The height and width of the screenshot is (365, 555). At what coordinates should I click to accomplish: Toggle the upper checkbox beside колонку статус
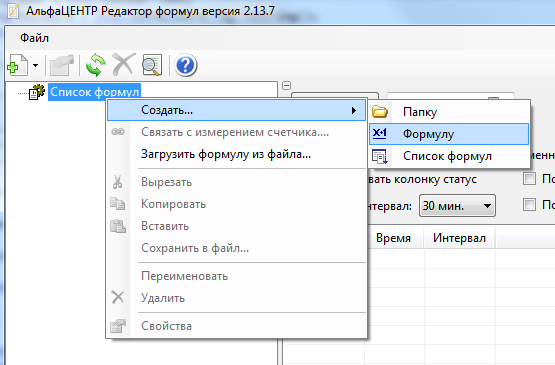[x=529, y=178]
